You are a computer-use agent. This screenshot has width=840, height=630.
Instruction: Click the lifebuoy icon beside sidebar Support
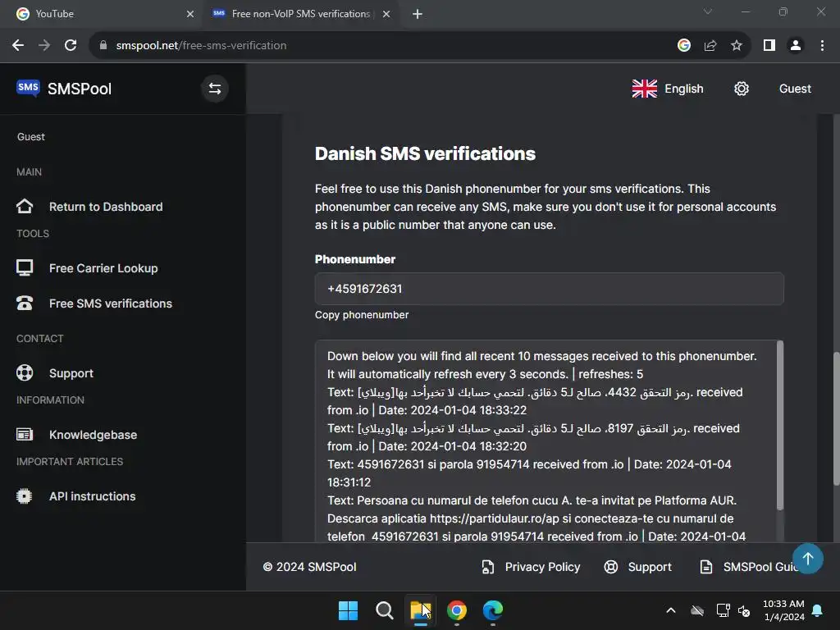(x=25, y=373)
